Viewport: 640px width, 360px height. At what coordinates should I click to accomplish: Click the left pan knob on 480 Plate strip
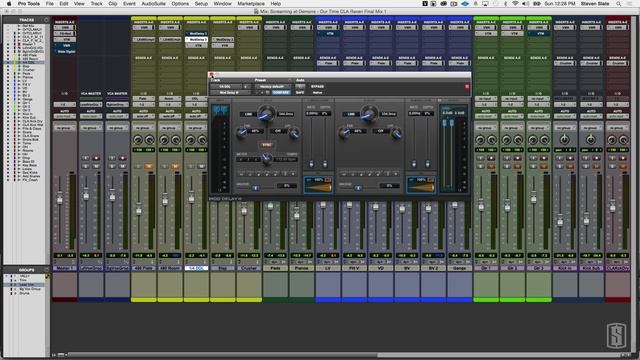pyautogui.click(x=138, y=140)
